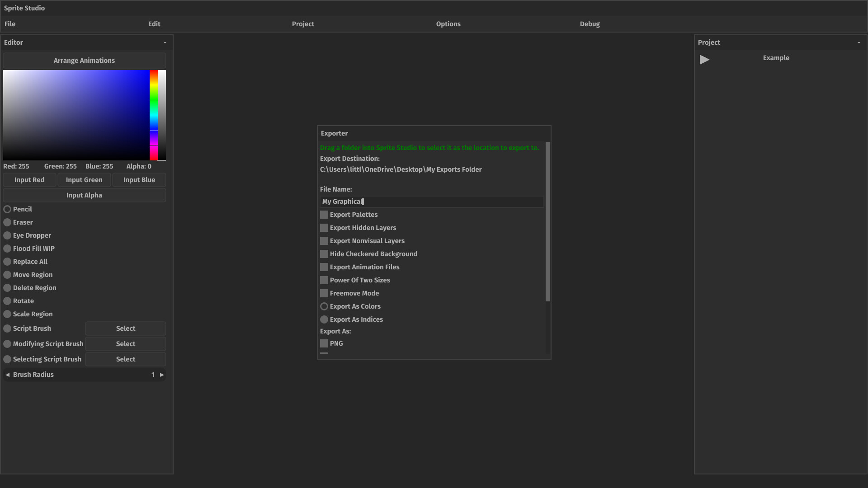Increase the Brush Radius value
Screen dimensions: 868x488
[x=162, y=375]
